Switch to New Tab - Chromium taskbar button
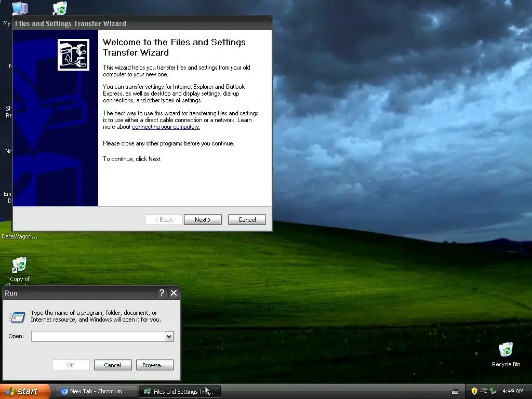This screenshot has height=399, width=532. pyautogui.click(x=96, y=391)
